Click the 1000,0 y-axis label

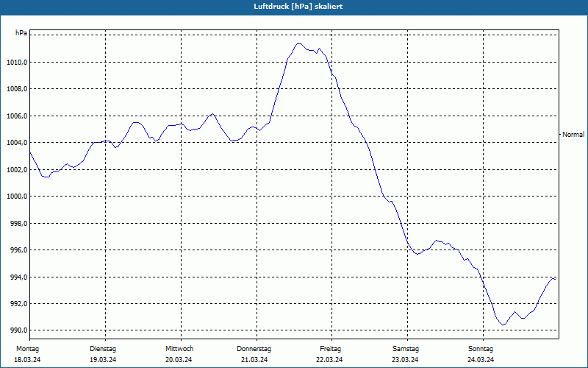(17, 197)
